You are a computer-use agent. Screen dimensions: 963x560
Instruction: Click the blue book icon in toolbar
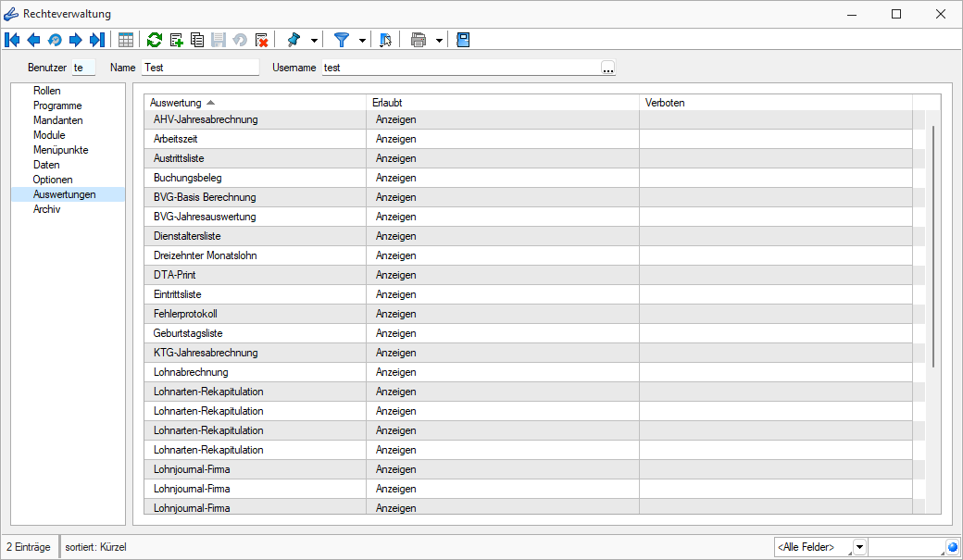coord(463,40)
